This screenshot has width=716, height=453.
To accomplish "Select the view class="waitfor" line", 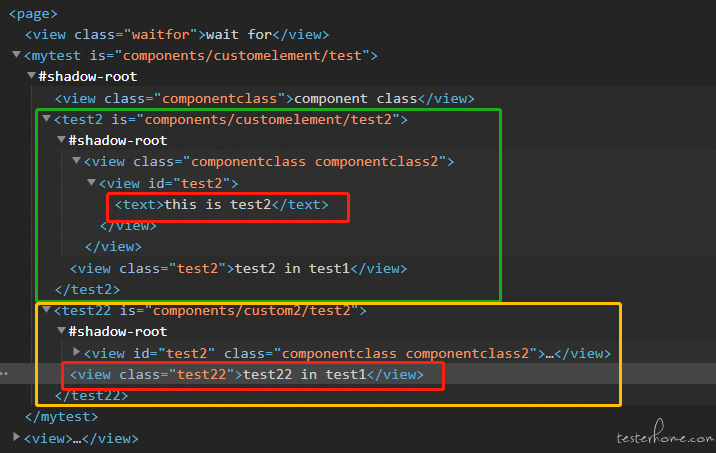I will pos(177,35).
